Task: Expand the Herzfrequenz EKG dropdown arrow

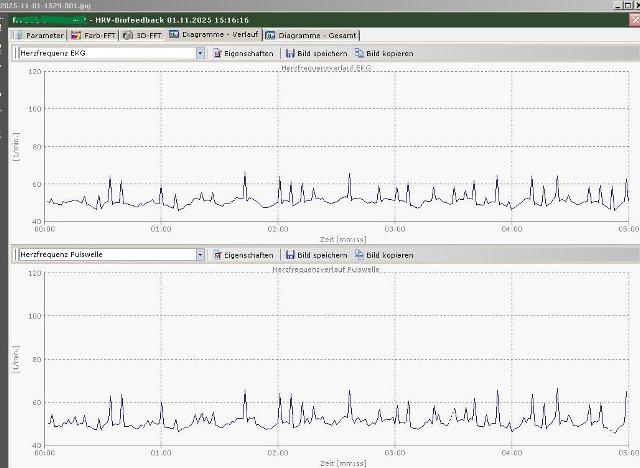Action: click(200, 53)
